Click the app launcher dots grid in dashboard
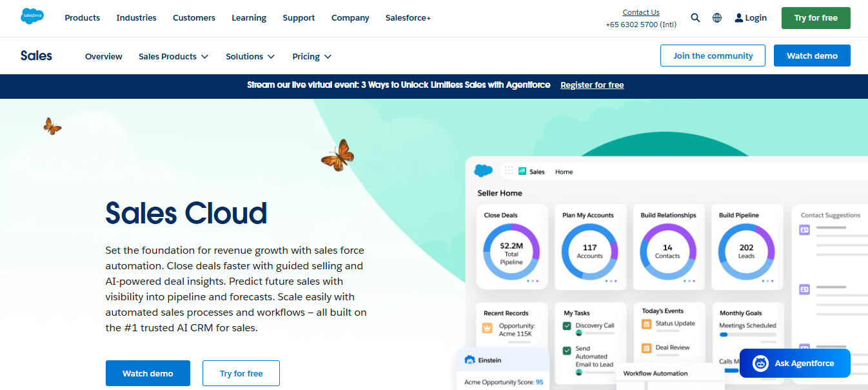This screenshot has width=868, height=390. pyautogui.click(x=509, y=171)
